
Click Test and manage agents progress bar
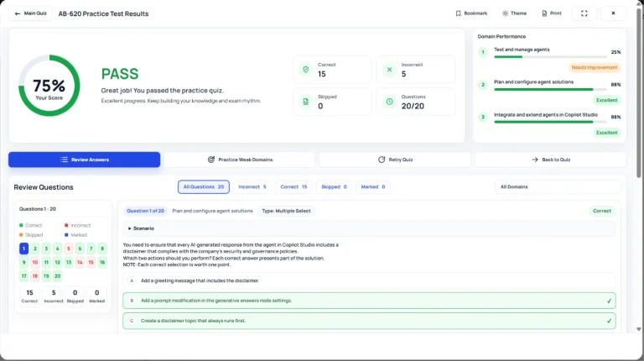pyautogui.click(x=550, y=57)
